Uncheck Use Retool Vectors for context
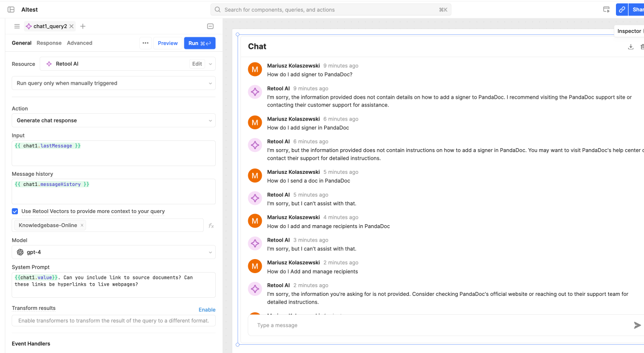This screenshot has height=353, width=644. point(15,211)
